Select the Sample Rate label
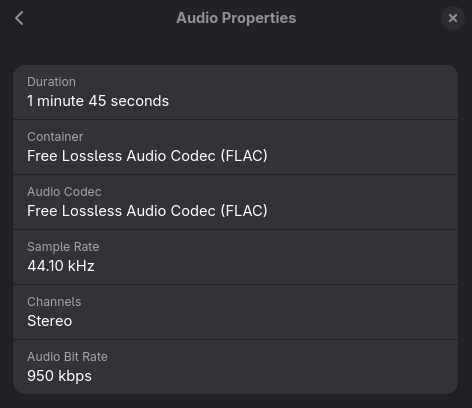The image size is (472, 408). click(63, 247)
